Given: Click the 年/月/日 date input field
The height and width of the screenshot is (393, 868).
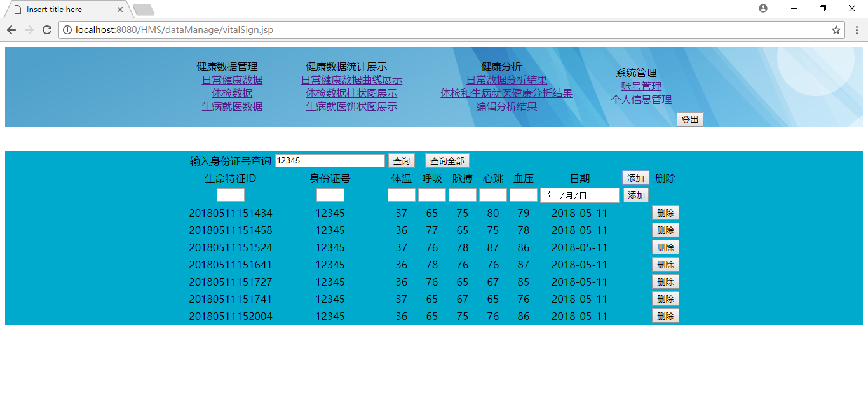Looking at the screenshot, I should [x=580, y=195].
